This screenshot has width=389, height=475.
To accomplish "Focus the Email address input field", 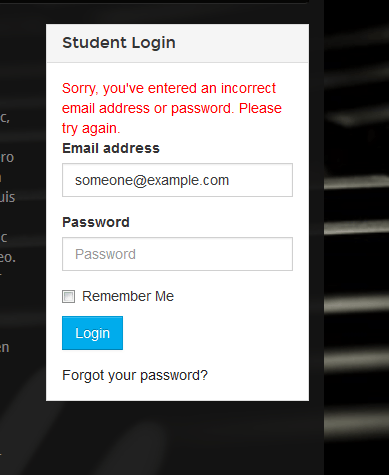I will [177, 180].
